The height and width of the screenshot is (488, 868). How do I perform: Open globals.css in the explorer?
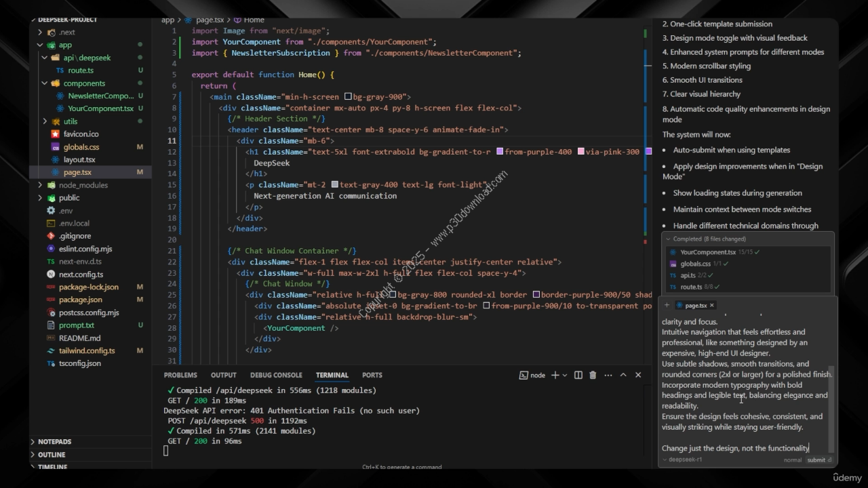[x=81, y=147]
